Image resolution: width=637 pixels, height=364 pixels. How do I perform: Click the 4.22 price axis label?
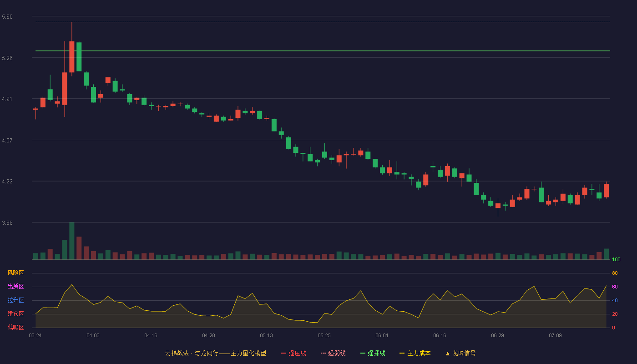click(7, 182)
